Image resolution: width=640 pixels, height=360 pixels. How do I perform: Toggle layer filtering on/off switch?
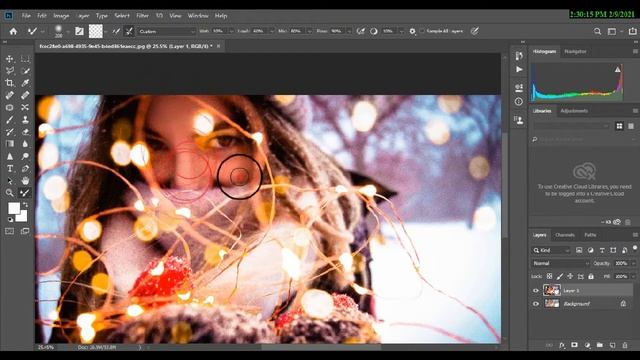(635, 248)
